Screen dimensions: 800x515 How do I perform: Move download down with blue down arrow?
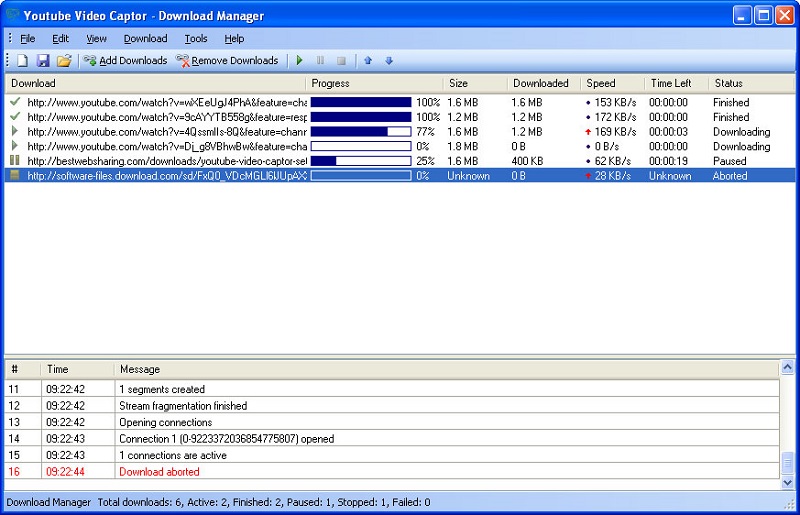click(x=389, y=61)
